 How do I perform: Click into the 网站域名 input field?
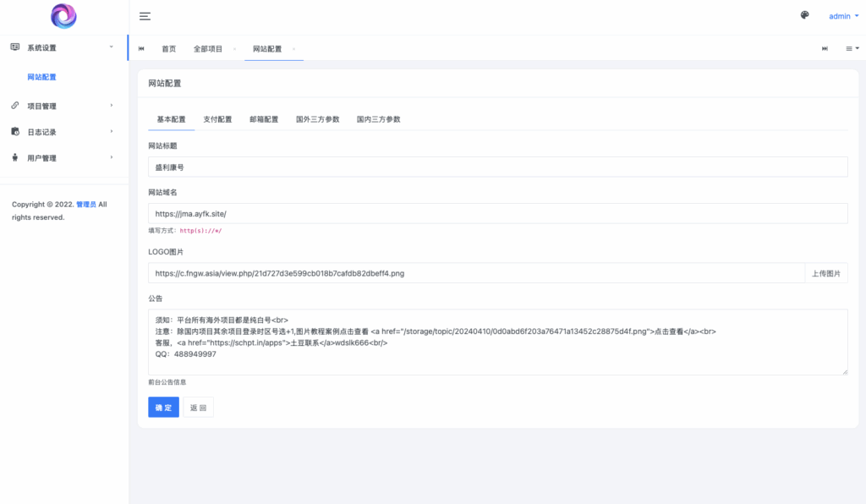point(497,214)
